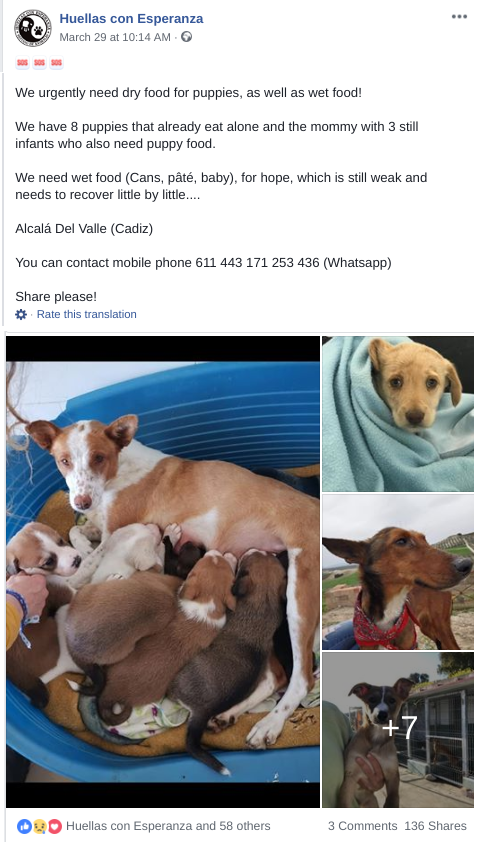478x844 pixels.
Task: Expand the +7 more photos thumbnail
Action: (x=398, y=730)
